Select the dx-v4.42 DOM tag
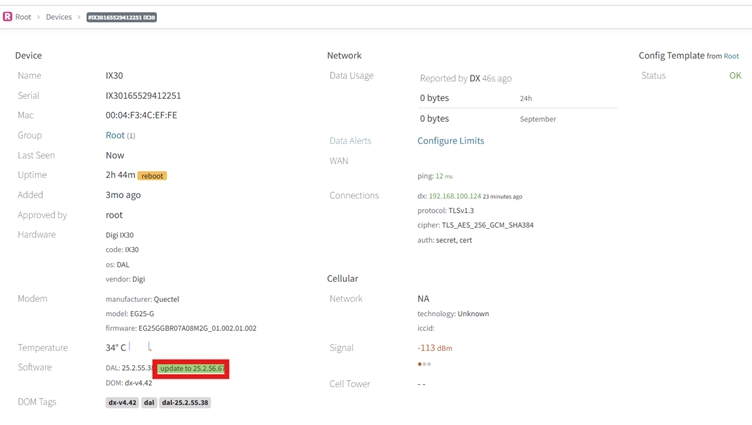This screenshot has height=425, width=752. click(122, 403)
